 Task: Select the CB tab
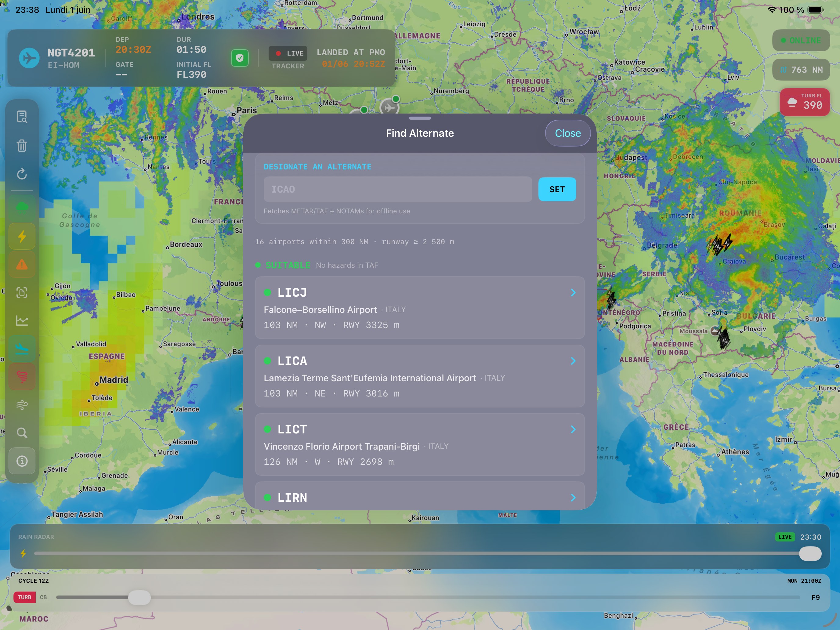[43, 597]
